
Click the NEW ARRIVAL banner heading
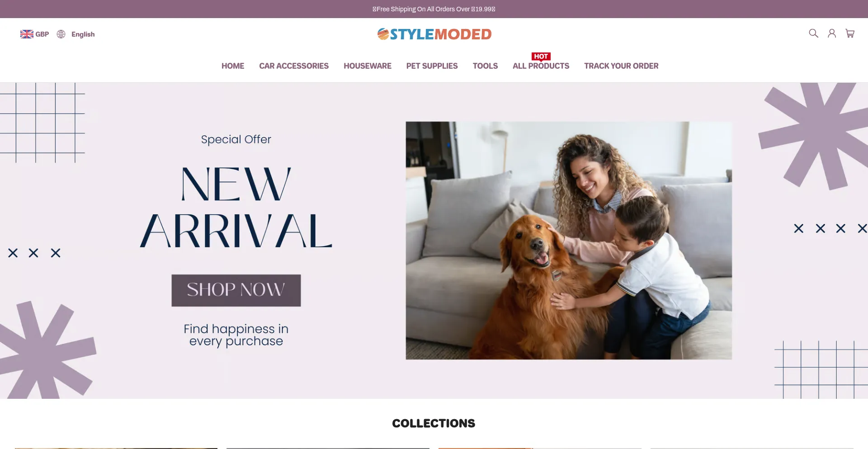pos(236,207)
